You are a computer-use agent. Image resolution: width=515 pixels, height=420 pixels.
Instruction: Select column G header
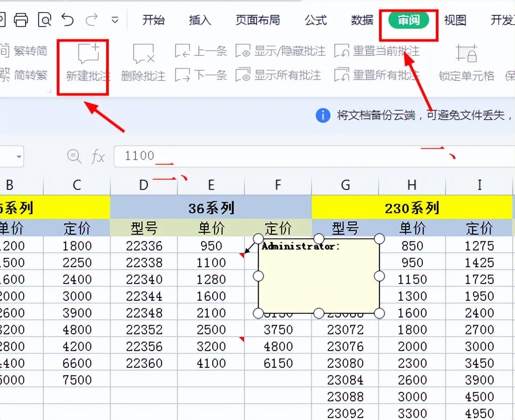[345, 185]
